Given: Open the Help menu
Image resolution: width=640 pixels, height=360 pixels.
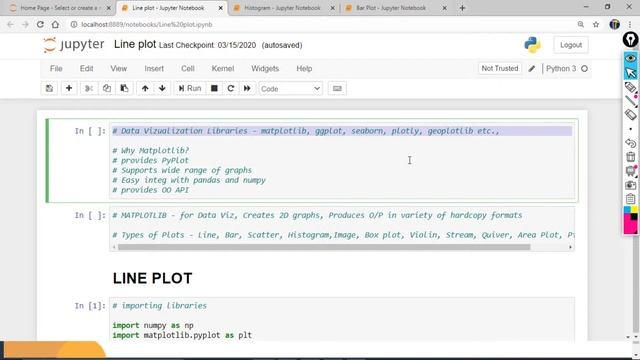Looking at the screenshot, I should tap(304, 69).
